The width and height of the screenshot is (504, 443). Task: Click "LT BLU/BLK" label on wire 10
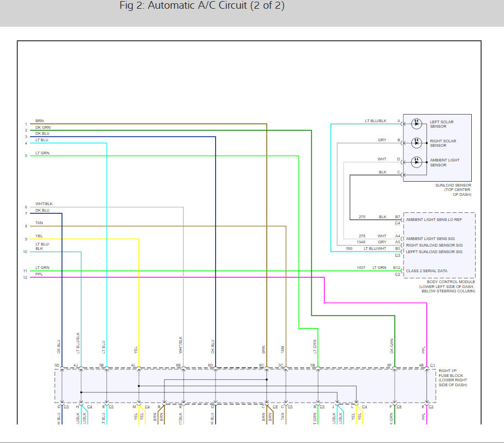[42, 247]
